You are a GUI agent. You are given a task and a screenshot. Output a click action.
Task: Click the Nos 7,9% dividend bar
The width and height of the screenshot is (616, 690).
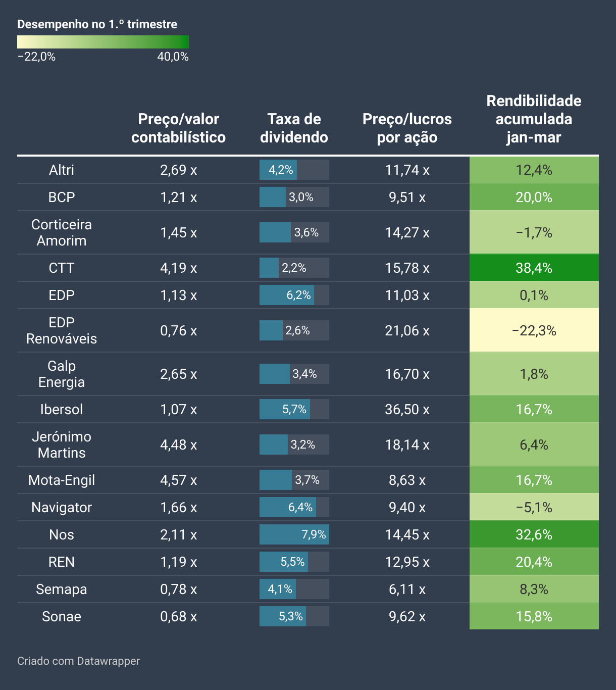[x=294, y=534]
